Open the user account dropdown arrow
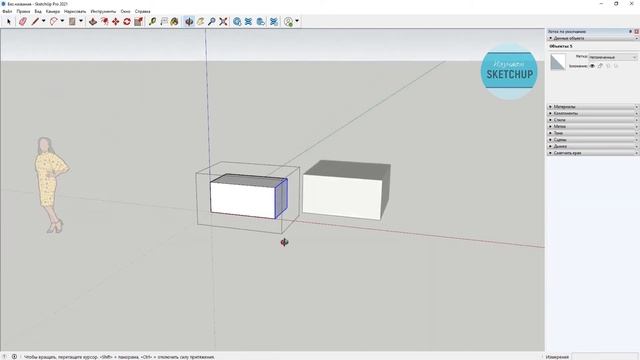The width and height of the screenshot is (640, 360). [x=297, y=21]
